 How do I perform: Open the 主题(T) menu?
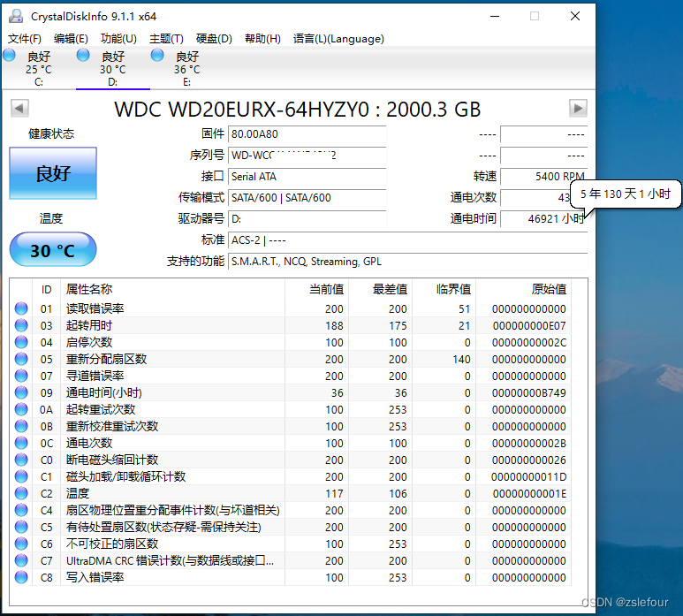pyautogui.click(x=166, y=39)
